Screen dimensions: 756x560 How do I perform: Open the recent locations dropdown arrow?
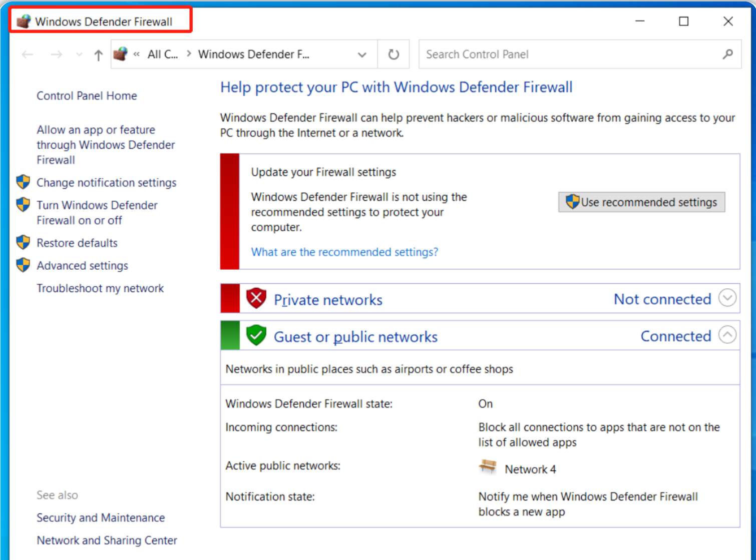pos(79,55)
